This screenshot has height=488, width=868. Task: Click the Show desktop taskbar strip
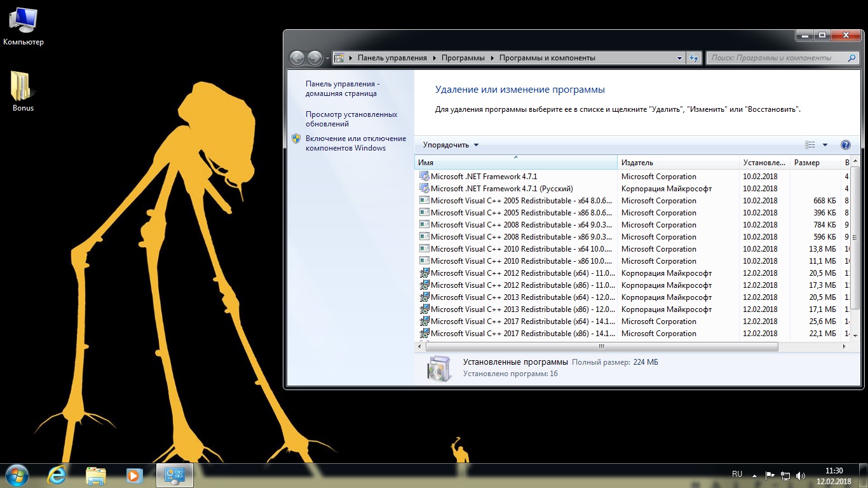pyautogui.click(x=864, y=476)
